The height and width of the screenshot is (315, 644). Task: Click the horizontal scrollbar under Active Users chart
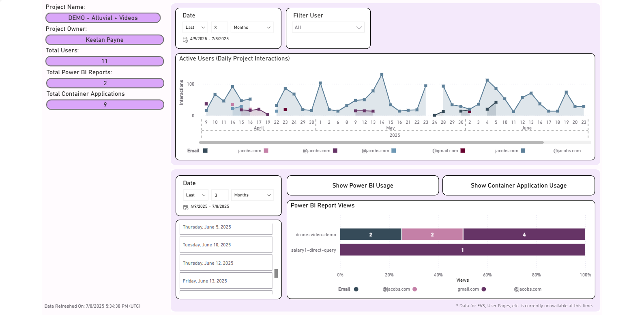371,142
